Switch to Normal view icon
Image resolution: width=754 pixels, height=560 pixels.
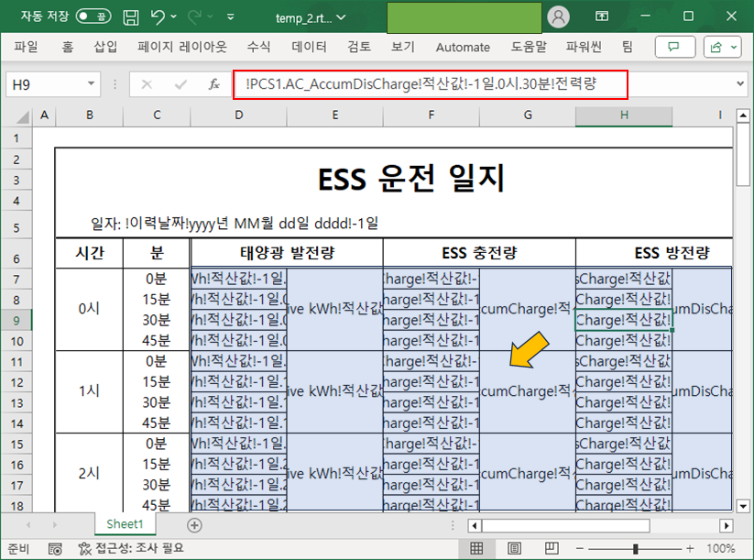[x=476, y=548]
